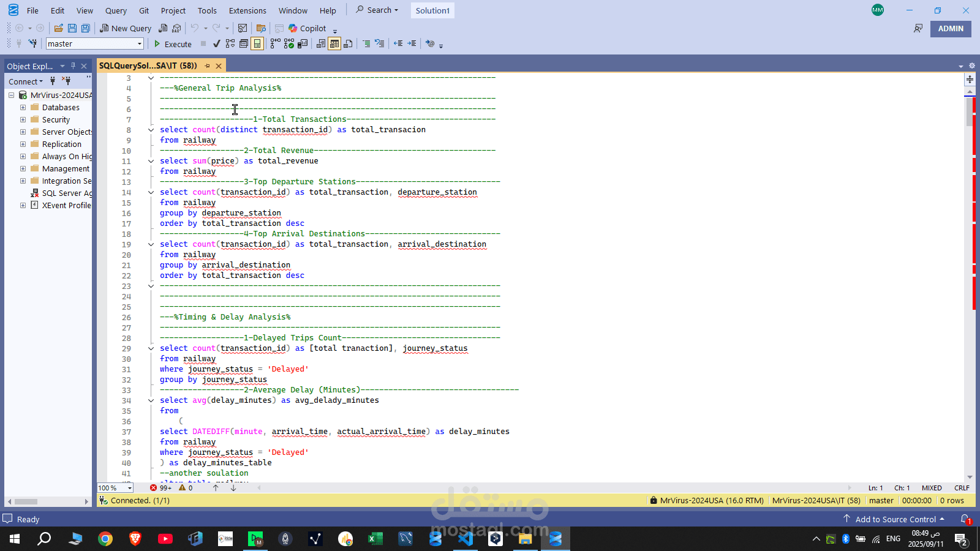Open Excel from the taskbar
Image resolution: width=980 pixels, height=551 pixels.
(x=375, y=539)
